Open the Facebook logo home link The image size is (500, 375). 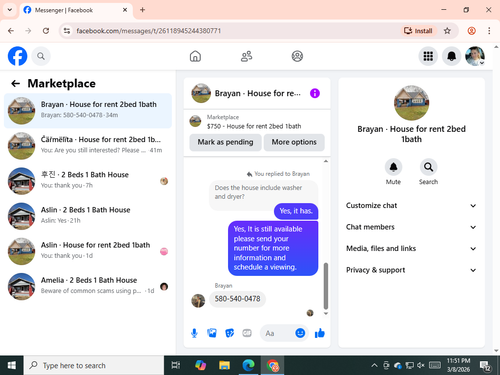pos(17,56)
